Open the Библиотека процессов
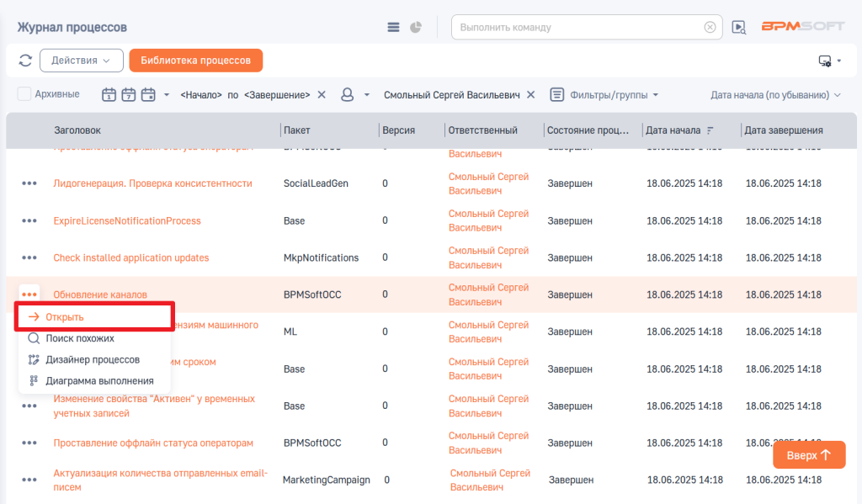Viewport: 862px width, 504px height. [195, 61]
